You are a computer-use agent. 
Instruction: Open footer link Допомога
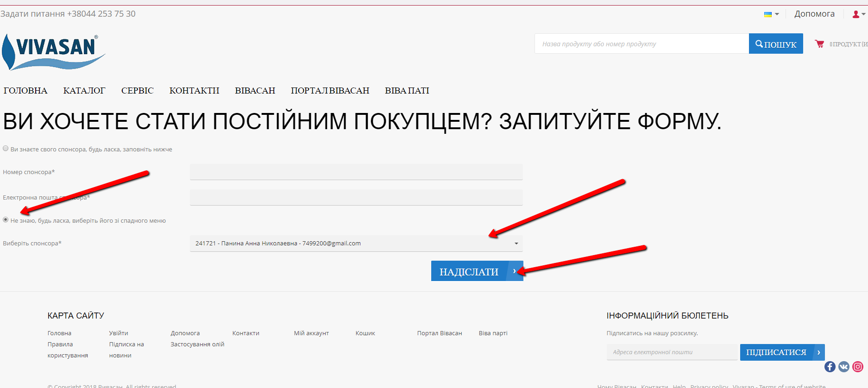pos(185,333)
